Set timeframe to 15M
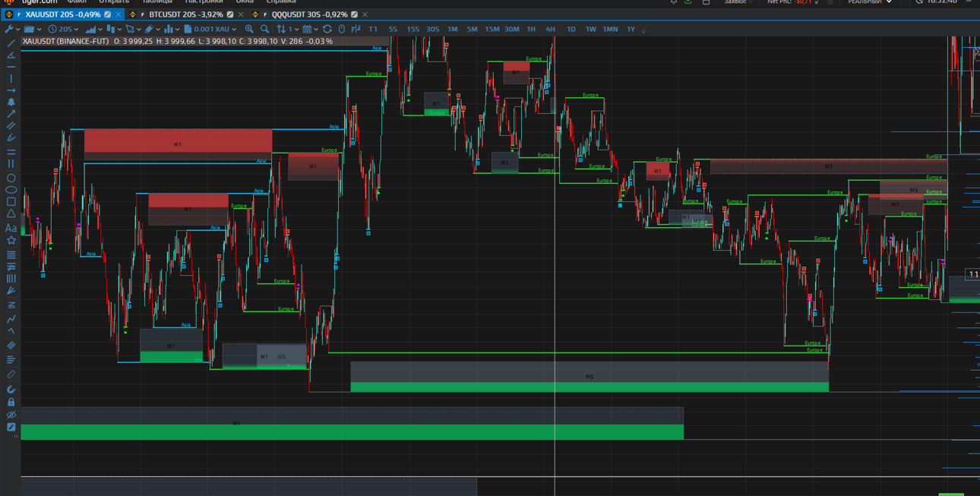980x496 pixels. coord(492,29)
